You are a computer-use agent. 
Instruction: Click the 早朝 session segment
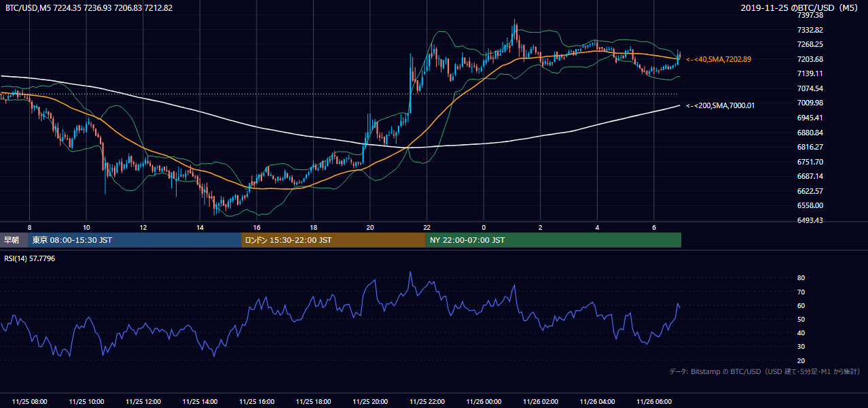(x=14, y=240)
